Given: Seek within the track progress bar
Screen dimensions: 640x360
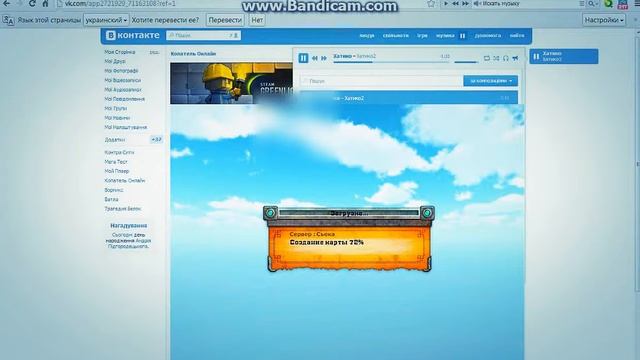Looking at the screenshot, I should tap(391, 62).
